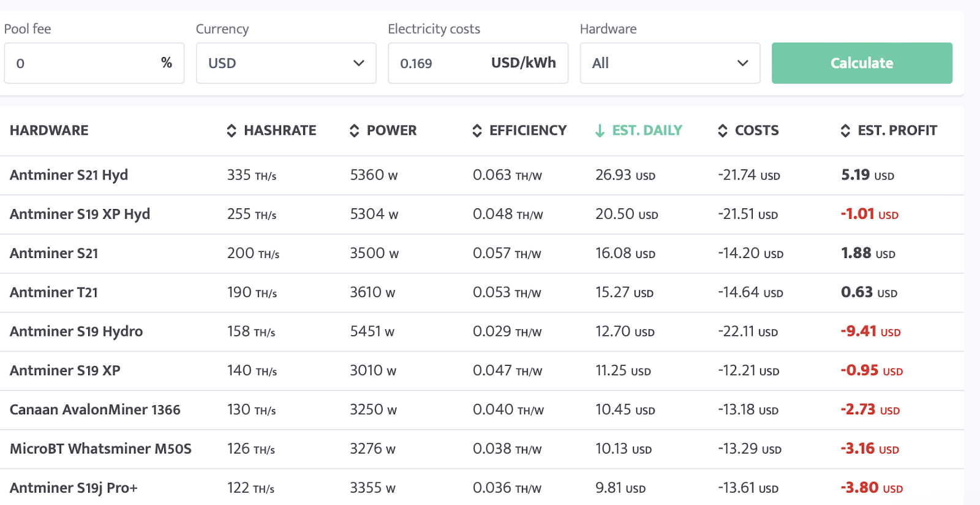
Task: Click the 0.029 TH/W efficiency value
Action: click(x=507, y=332)
